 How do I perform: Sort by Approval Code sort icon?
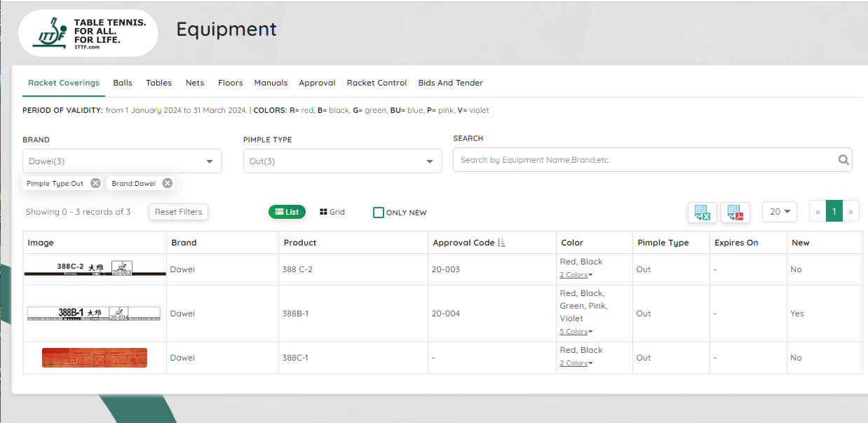501,243
